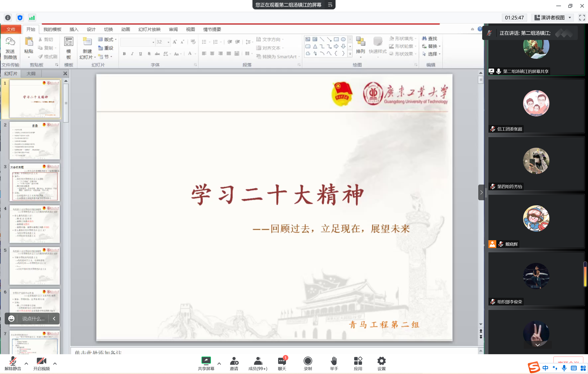The height and width of the screenshot is (374, 588).
Task: Switch to 动画 ribbon tab
Action: coord(125,29)
